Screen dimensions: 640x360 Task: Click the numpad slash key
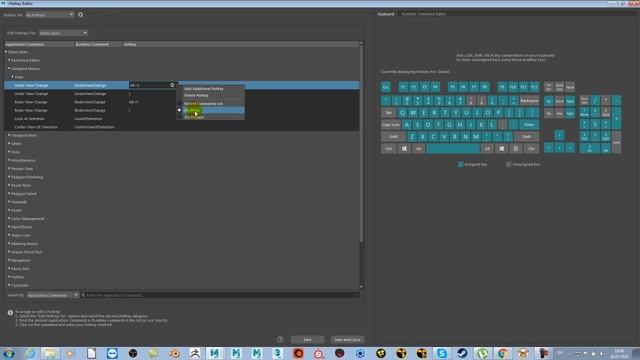pos(595,100)
